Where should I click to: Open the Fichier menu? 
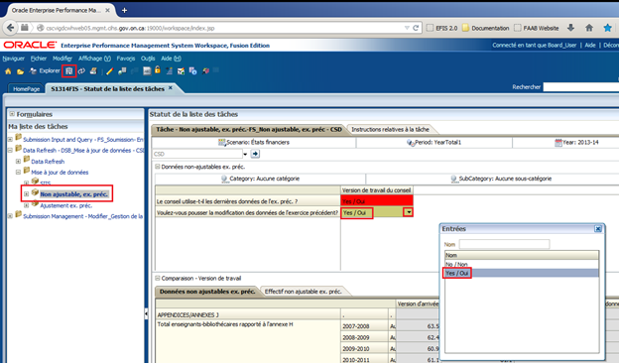point(39,59)
